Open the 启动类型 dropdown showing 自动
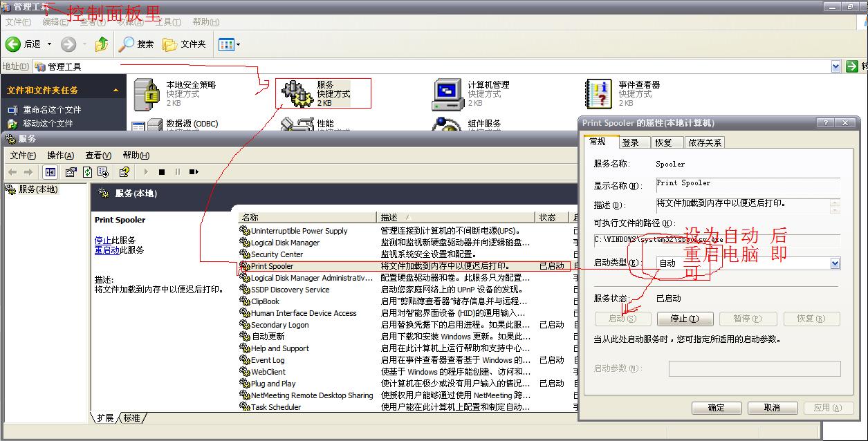This screenshot has height=441, width=868. pyautogui.click(x=835, y=263)
